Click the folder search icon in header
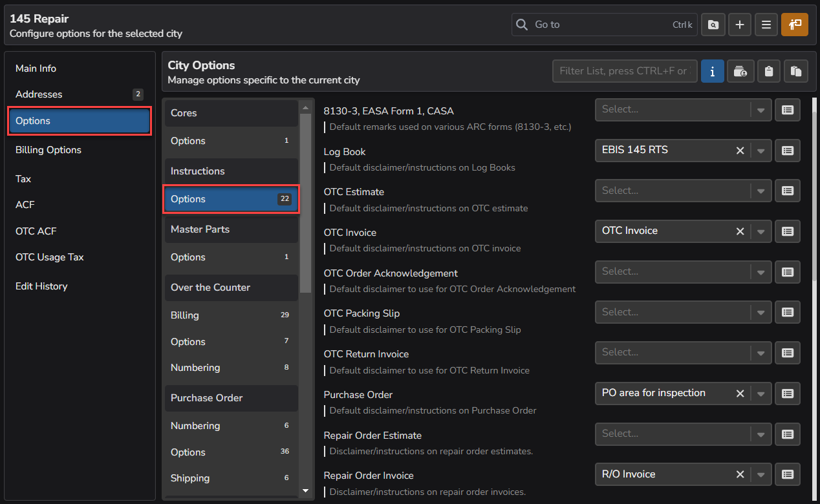Viewport: 820px width, 504px height. pos(713,25)
